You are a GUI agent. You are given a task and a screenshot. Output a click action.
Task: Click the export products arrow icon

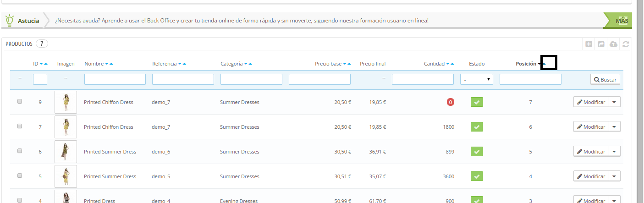pyautogui.click(x=601, y=44)
